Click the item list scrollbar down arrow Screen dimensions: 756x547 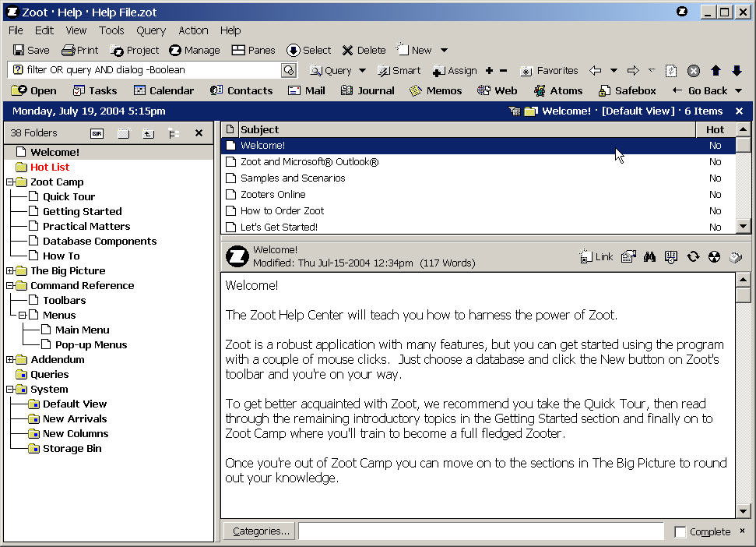click(743, 226)
